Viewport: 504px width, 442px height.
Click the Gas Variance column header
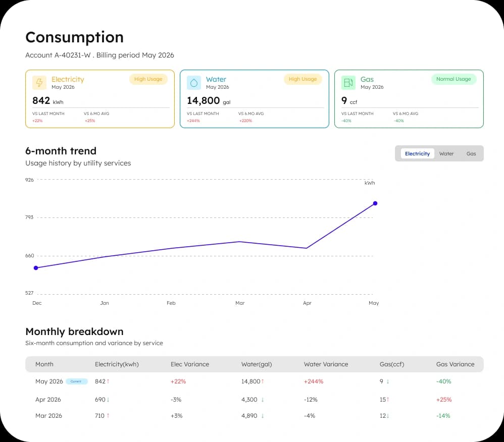(455, 364)
